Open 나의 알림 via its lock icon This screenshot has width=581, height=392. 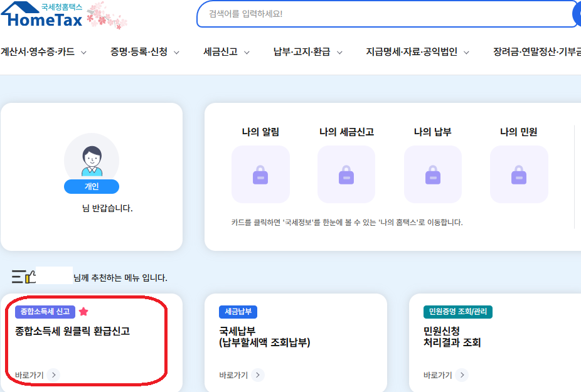click(260, 174)
